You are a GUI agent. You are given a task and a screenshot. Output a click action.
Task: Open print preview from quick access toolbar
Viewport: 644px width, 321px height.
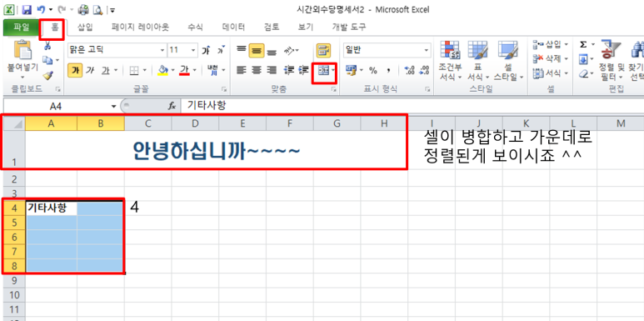(97, 9)
